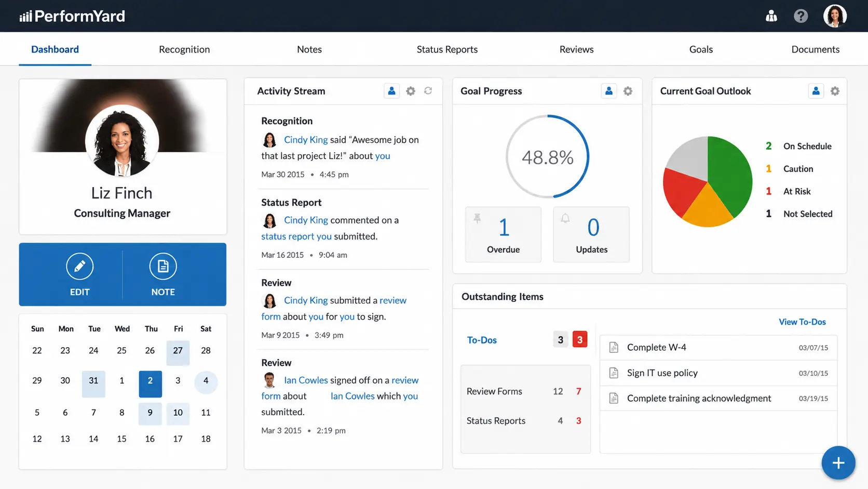Open Cindy King link in Recognition entry
Viewport: 868px width, 489px height.
306,140
